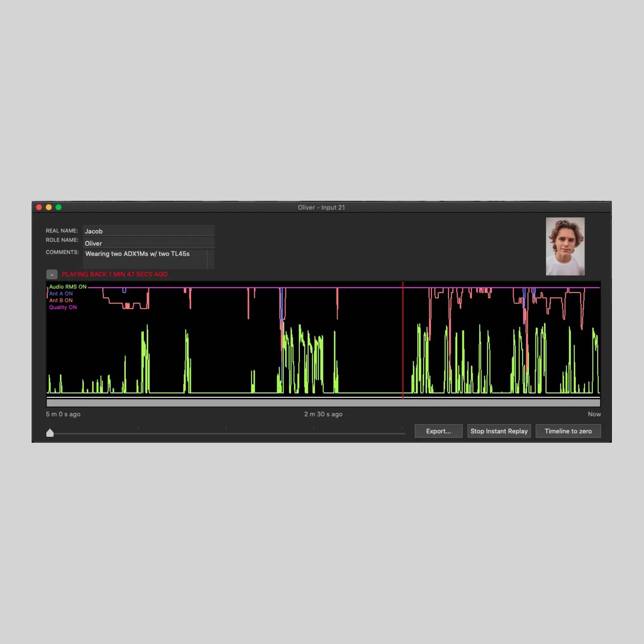Click the performer photo thumbnail

point(565,246)
